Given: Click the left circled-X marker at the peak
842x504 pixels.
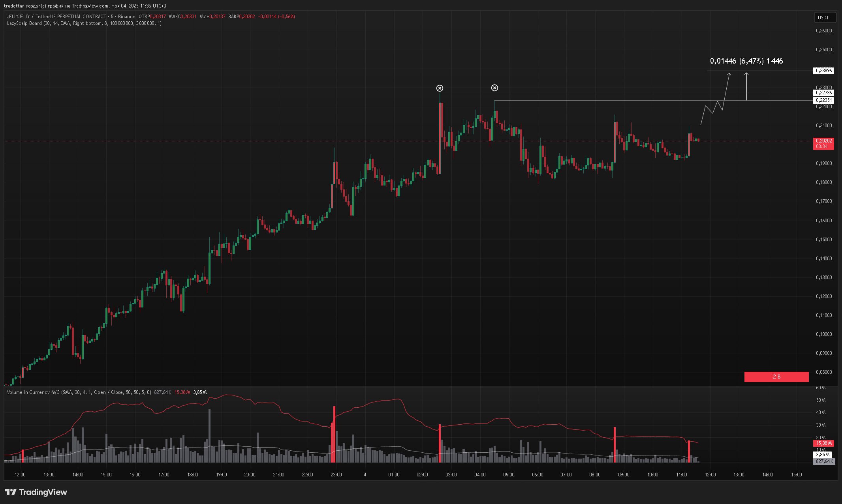Looking at the screenshot, I should [x=440, y=88].
